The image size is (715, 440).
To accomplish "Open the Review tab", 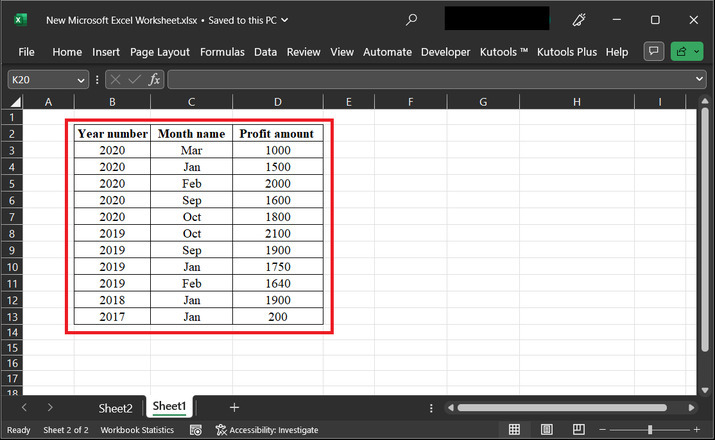I will 303,52.
